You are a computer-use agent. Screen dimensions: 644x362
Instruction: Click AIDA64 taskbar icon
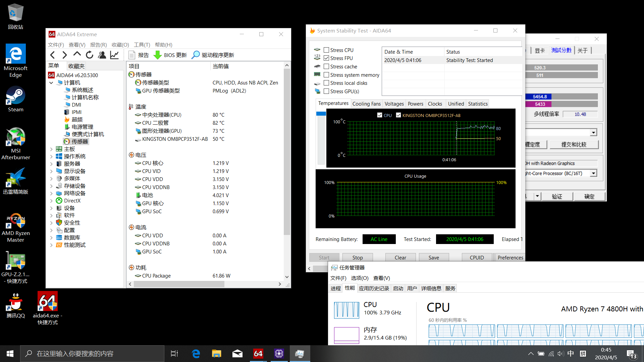[258, 354]
